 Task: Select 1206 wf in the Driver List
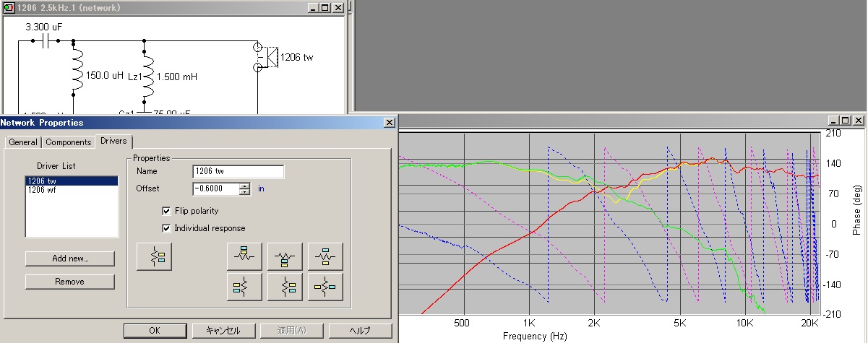(x=71, y=190)
